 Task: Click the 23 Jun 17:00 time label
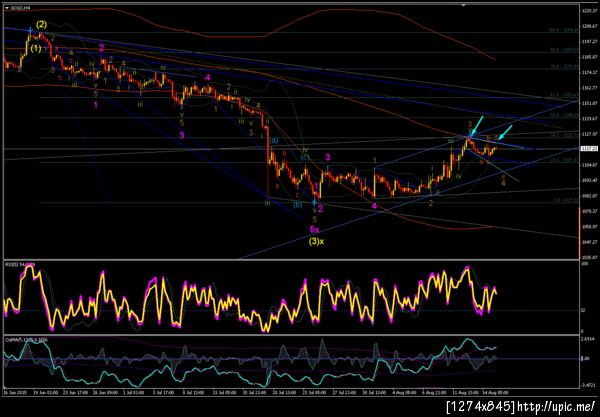[x=75, y=393]
